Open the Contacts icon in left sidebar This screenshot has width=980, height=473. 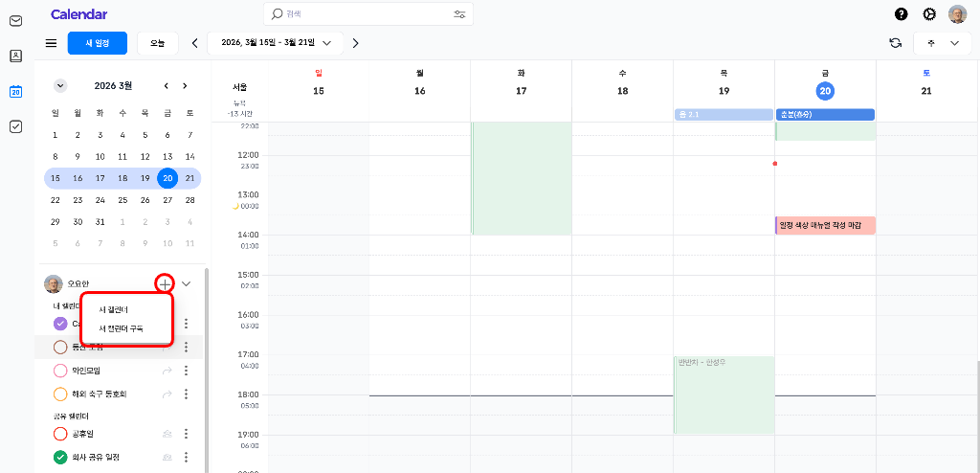(15, 56)
